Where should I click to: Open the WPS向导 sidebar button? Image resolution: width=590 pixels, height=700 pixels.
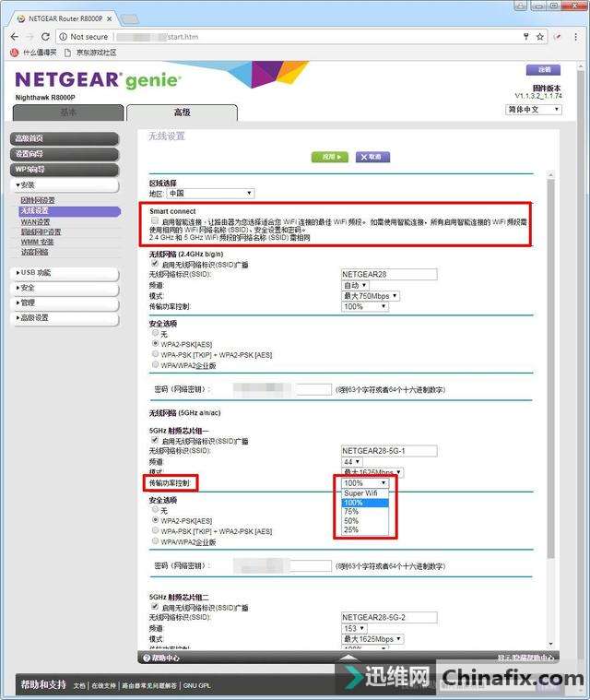pyautogui.click(x=65, y=170)
